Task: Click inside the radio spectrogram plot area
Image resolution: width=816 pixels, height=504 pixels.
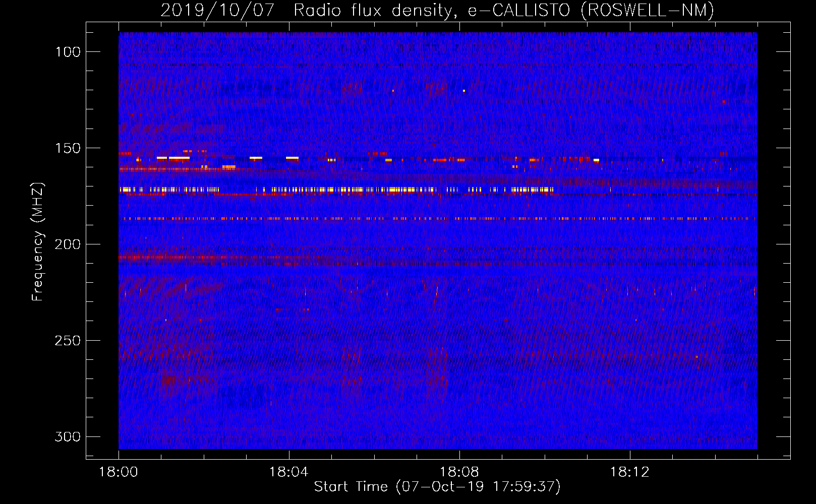Action: (438, 240)
